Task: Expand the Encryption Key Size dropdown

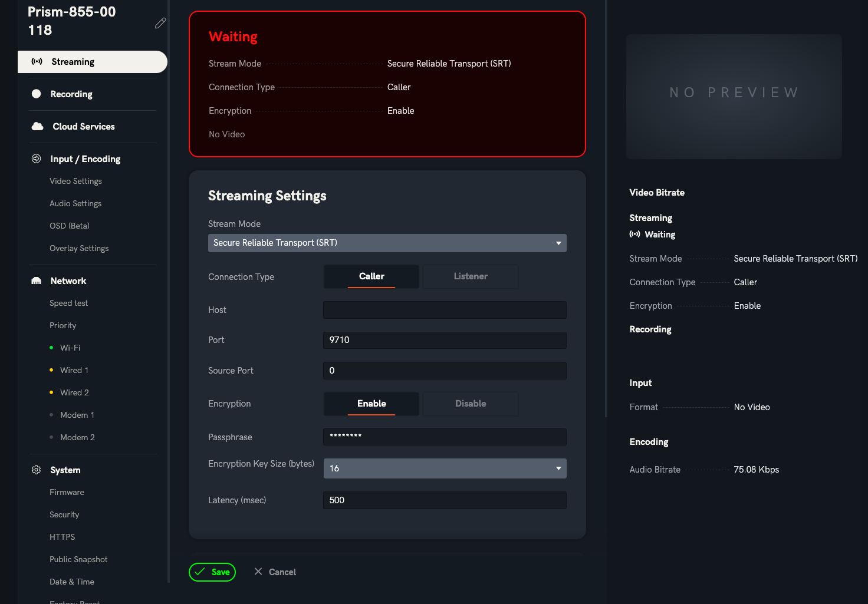Action: pos(445,468)
